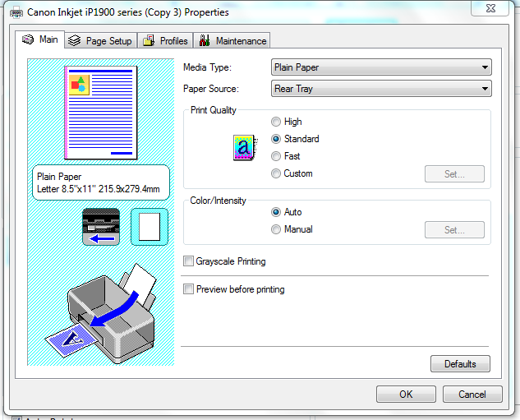
Task: Click the Main tab printer icon
Action: tap(28, 39)
